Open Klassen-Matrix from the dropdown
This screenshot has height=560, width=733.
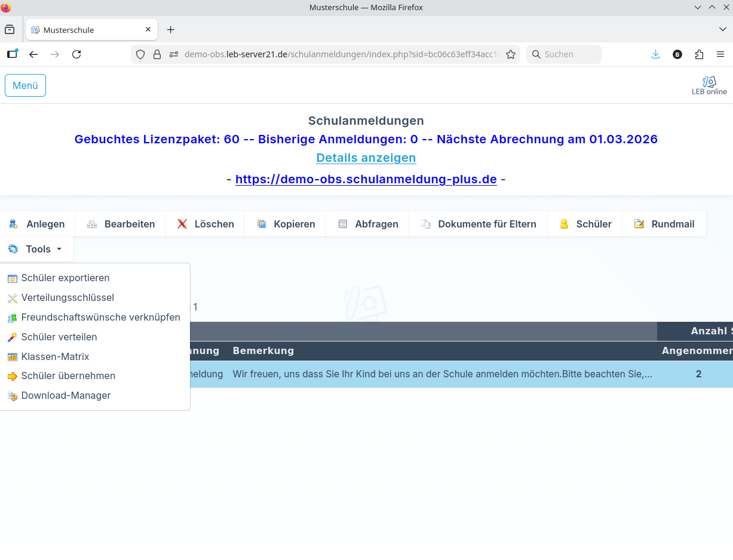55,357
